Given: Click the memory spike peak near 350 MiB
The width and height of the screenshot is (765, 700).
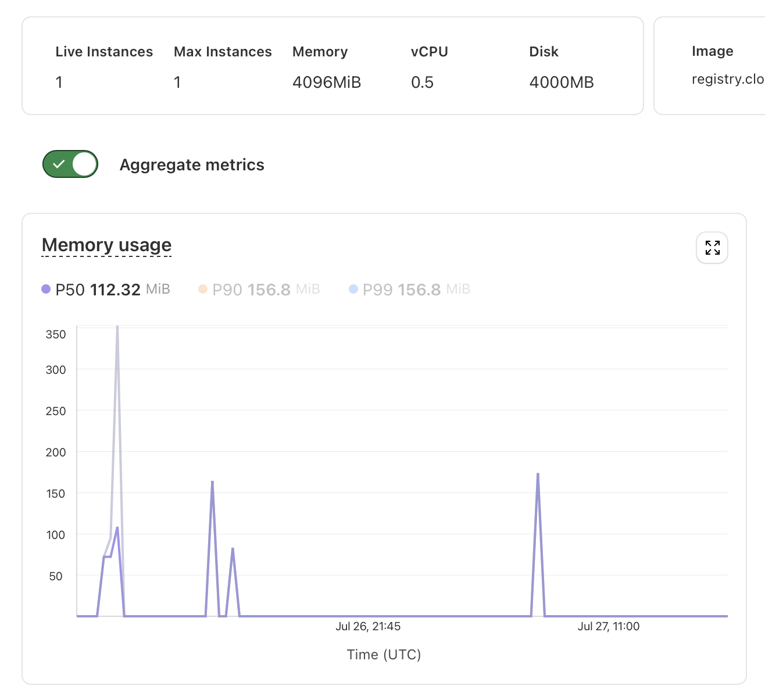Looking at the screenshot, I should click(x=116, y=328).
